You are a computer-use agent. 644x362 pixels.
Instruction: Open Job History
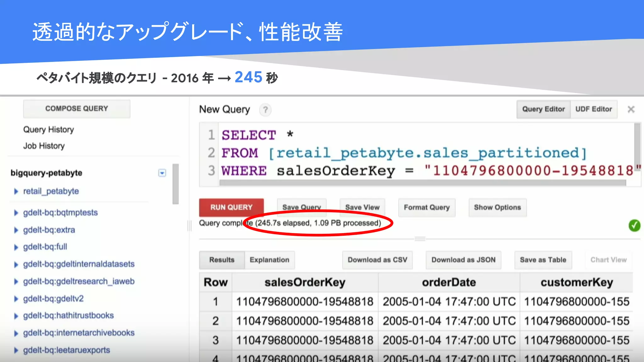pyautogui.click(x=44, y=146)
